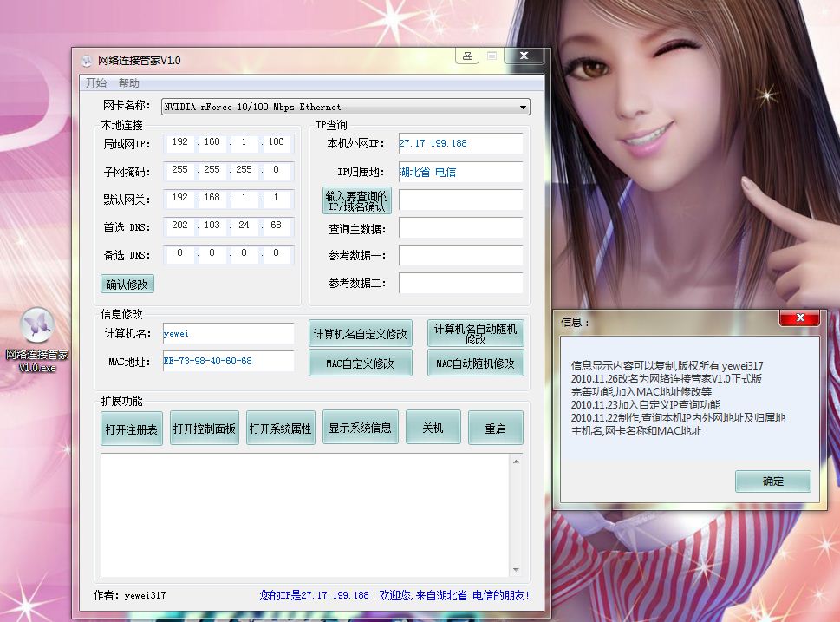Screen dimensions: 840x622
Task: Open the 帮助 menu
Action: tap(128, 83)
